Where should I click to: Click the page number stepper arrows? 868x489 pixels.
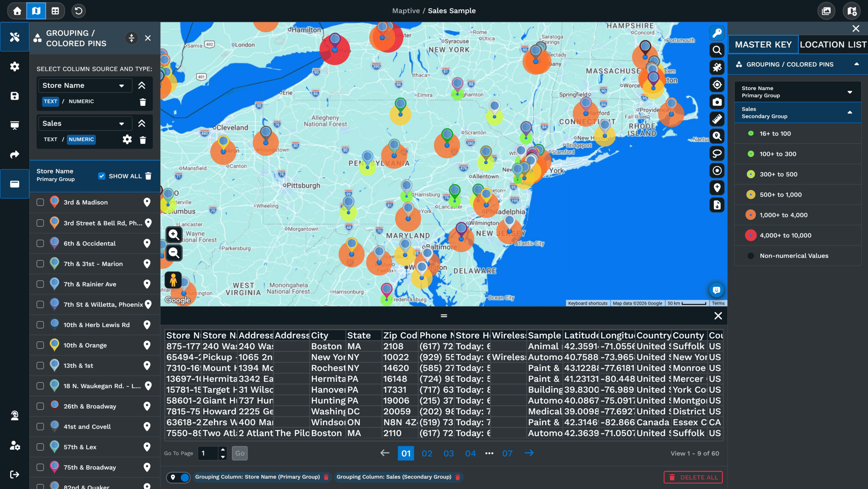pyautogui.click(x=223, y=453)
